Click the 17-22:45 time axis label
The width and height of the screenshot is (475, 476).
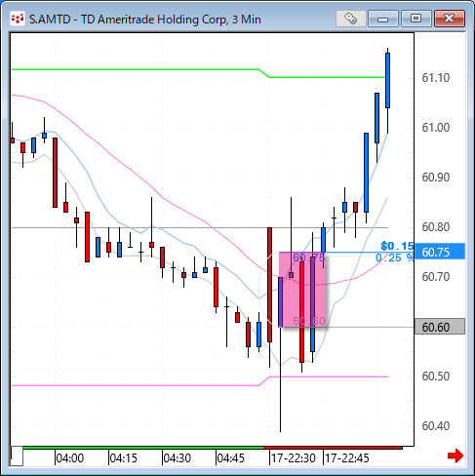pos(347,458)
